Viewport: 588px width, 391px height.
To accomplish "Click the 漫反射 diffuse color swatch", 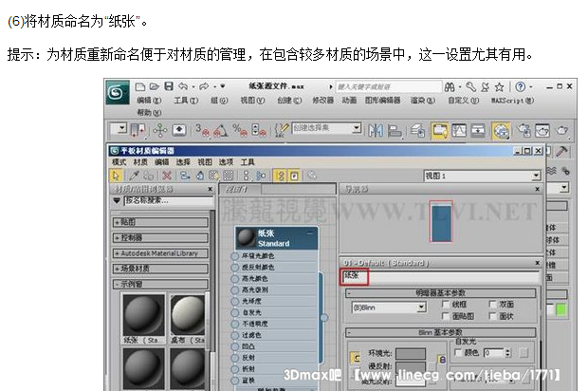I will (x=411, y=367).
